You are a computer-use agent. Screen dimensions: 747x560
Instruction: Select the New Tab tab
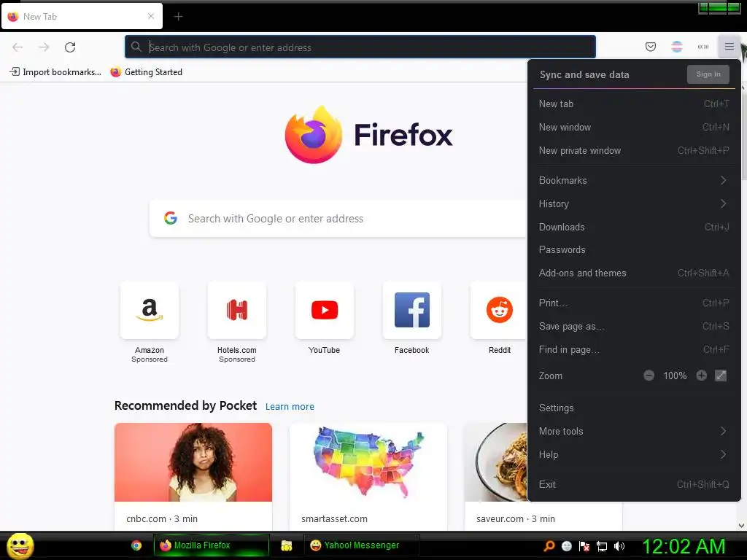[x=82, y=17]
